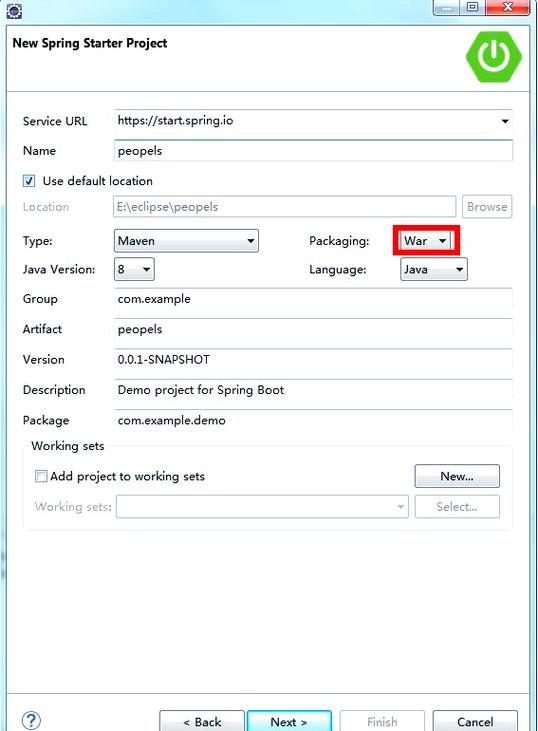This screenshot has width=538, height=731.
Task: Open the Language Java dropdown
Action: (x=434, y=269)
